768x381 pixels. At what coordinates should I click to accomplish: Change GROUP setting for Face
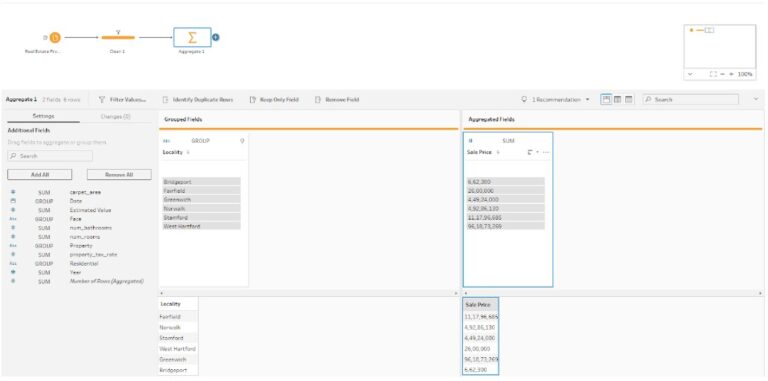44,219
